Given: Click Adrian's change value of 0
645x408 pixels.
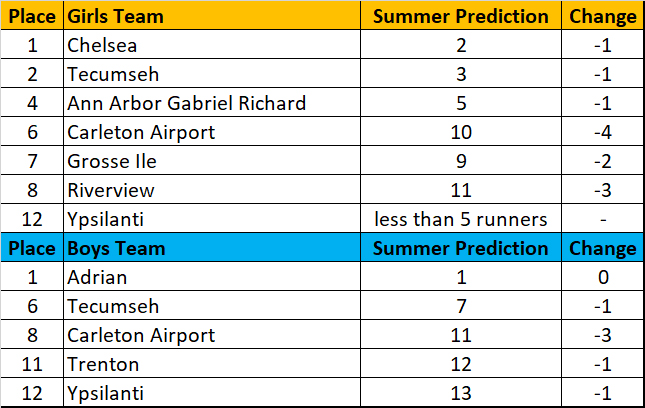Looking at the screenshot, I should point(602,278).
